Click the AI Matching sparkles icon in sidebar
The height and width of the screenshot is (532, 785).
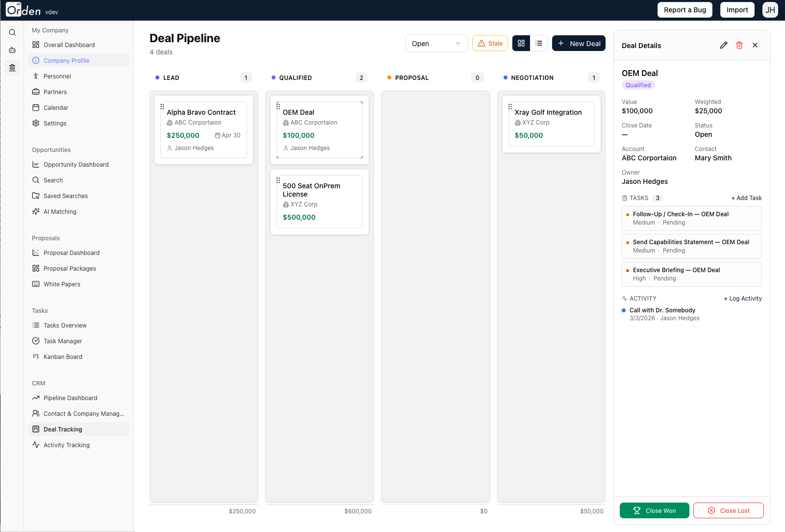(35, 211)
